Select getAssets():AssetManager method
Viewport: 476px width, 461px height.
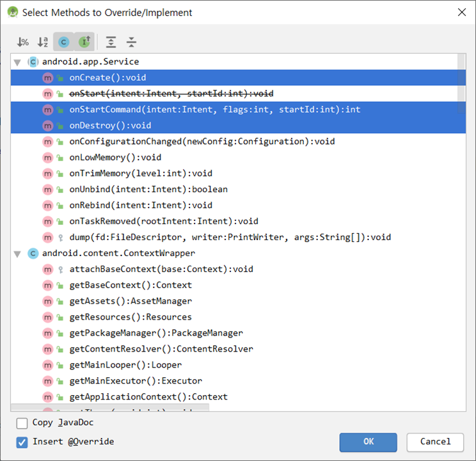coord(238,301)
